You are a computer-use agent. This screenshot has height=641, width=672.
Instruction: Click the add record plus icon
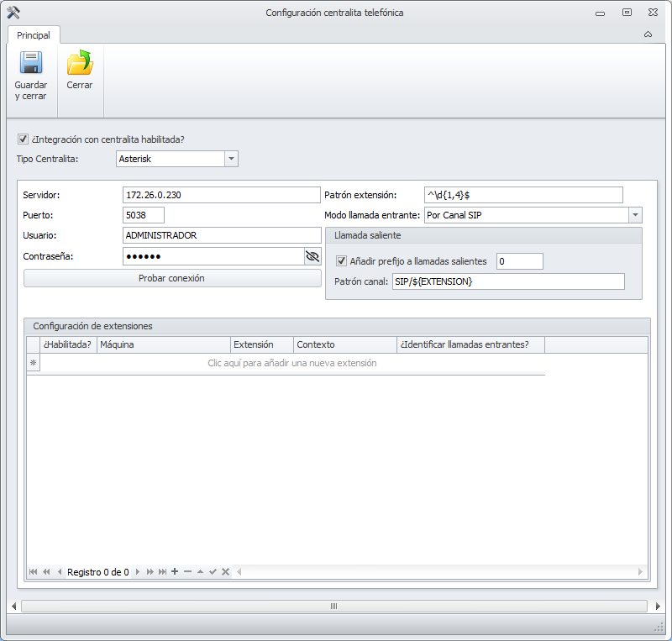tap(175, 572)
